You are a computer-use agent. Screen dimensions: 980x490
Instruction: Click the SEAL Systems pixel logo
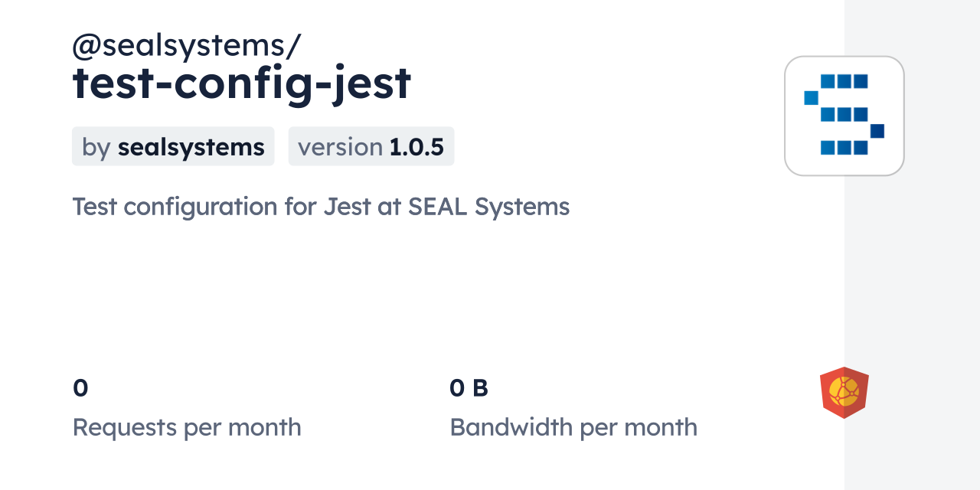844,116
